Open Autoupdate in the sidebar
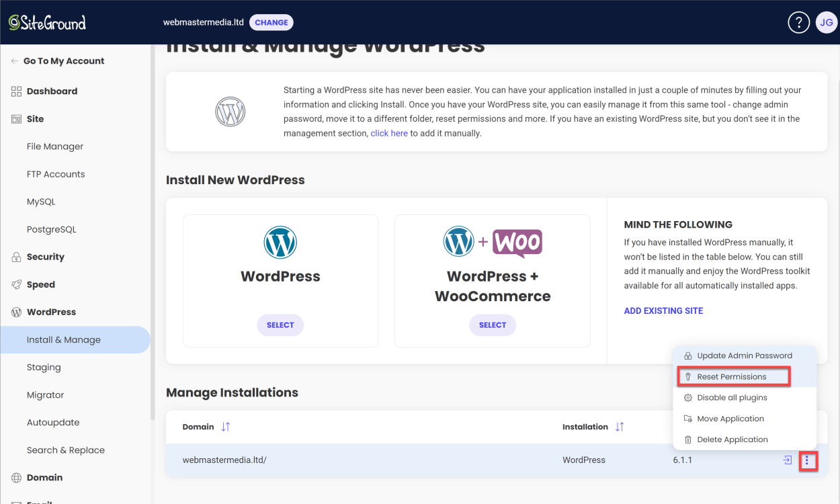Image resolution: width=840 pixels, height=504 pixels. [x=53, y=423]
